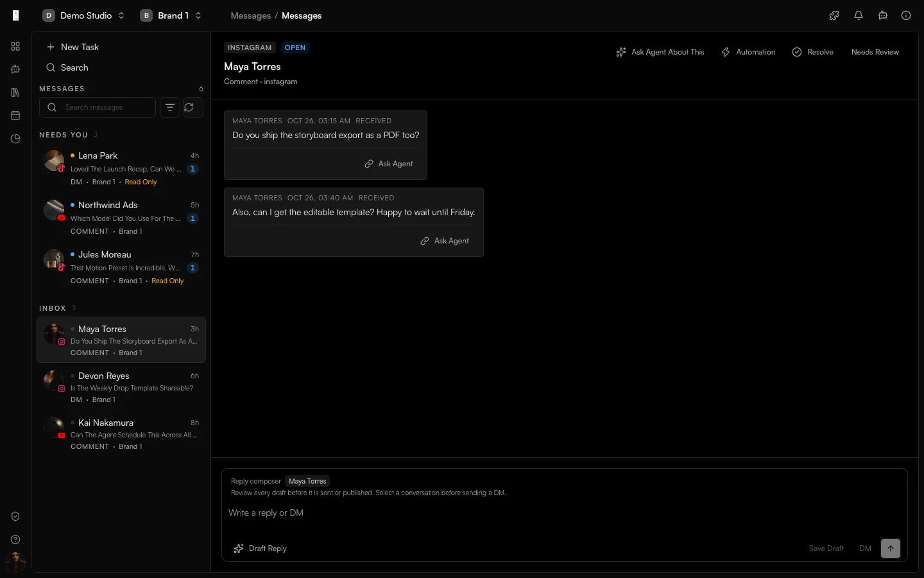Focus the Write a reply or DM field
924x578 pixels.
tap(565, 513)
